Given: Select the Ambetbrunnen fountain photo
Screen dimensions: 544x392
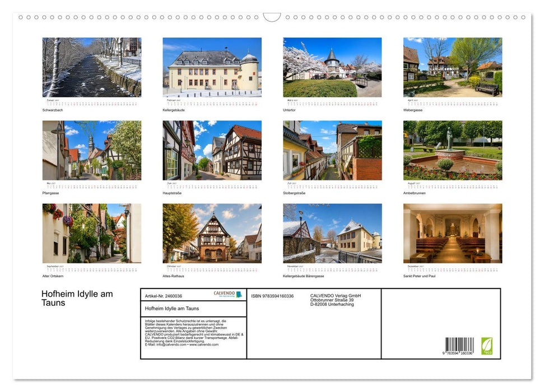Looking at the screenshot, I should [453, 150].
